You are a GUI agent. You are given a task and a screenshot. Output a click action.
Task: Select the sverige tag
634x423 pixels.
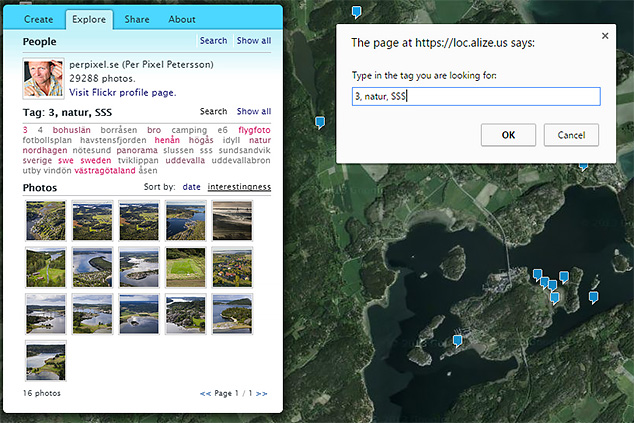click(x=37, y=160)
